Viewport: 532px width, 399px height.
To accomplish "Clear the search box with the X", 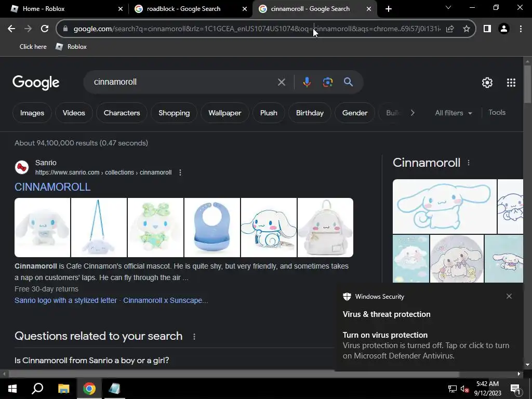I will [x=281, y=82].
